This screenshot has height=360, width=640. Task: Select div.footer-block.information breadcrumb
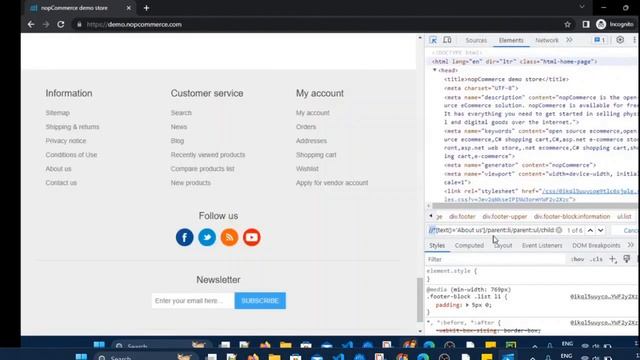click(571, 216)
